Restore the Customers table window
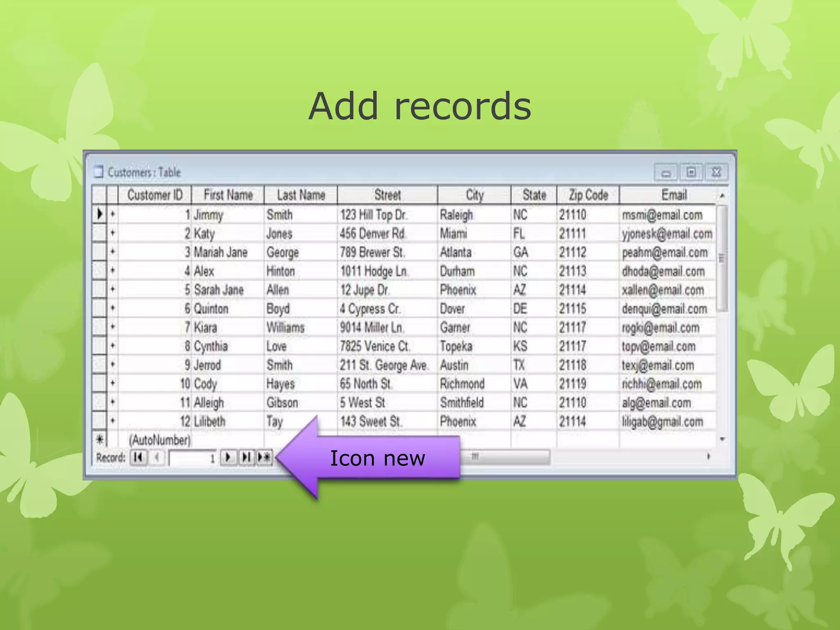Screen dimensions: 840x630 (x=691, y=172)
